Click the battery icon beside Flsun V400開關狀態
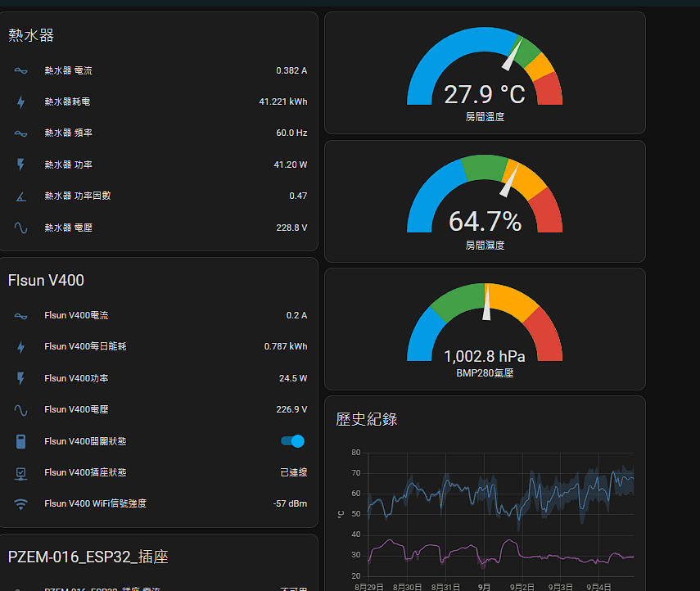700x591 pixels. click(x=20, y=441)
